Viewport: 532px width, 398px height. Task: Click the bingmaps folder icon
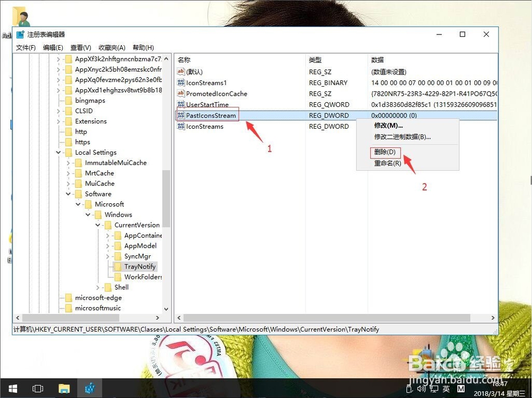coord(69,101)
